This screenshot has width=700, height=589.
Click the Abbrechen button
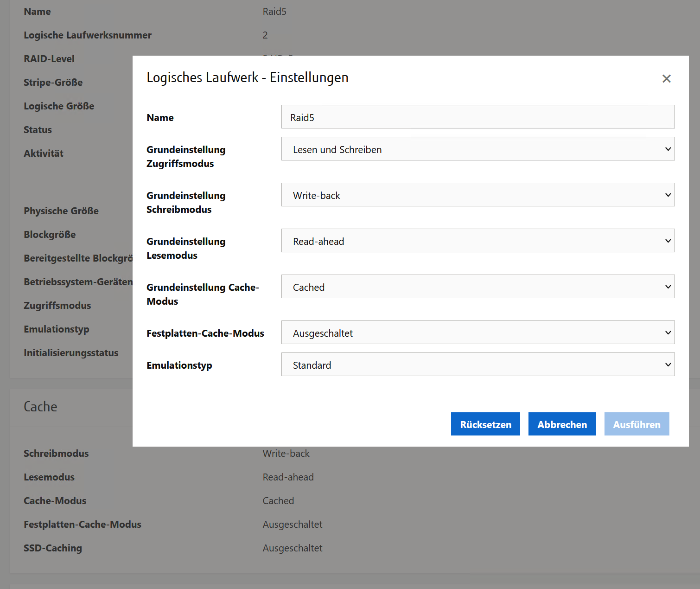click(562, 424)
